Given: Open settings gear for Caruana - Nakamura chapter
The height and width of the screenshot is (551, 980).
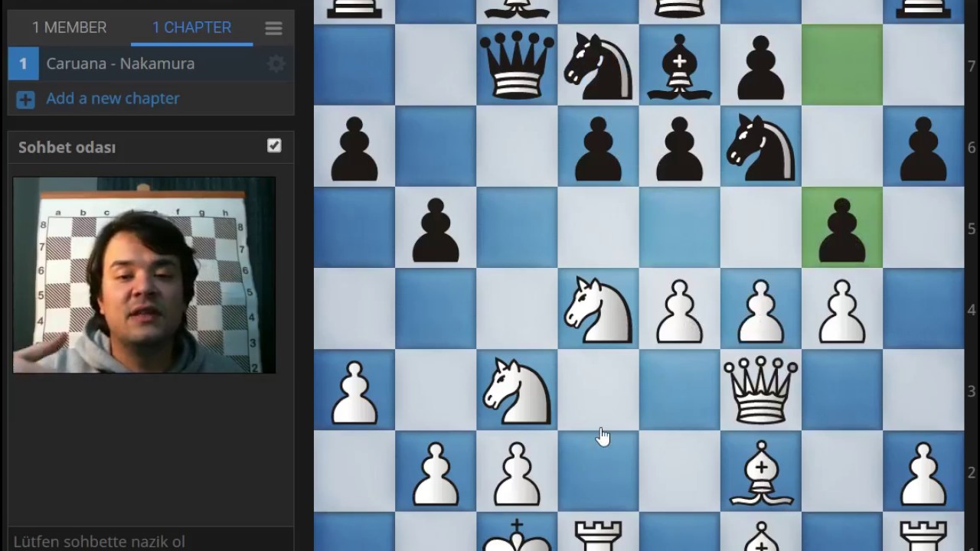Looking at the screenshot, I should (276, 64).
